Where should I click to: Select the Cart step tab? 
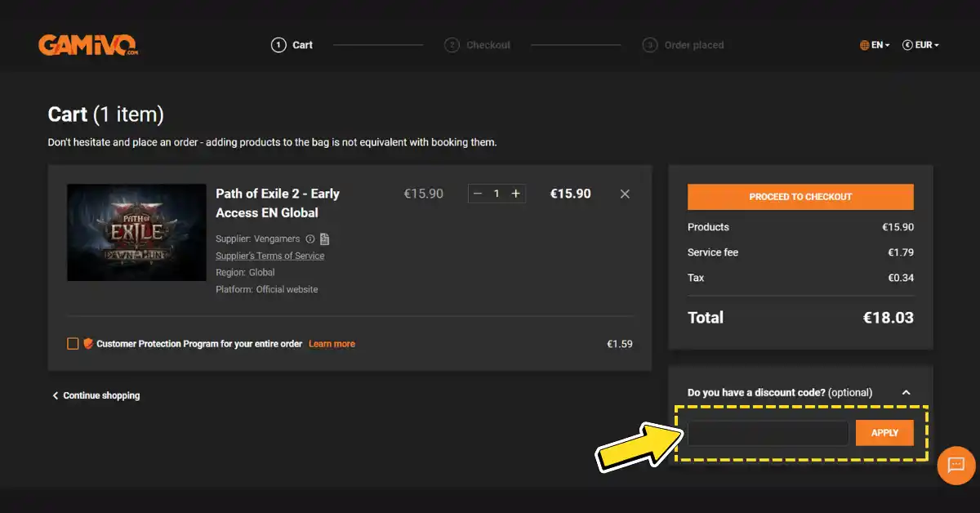coord(292,45)
